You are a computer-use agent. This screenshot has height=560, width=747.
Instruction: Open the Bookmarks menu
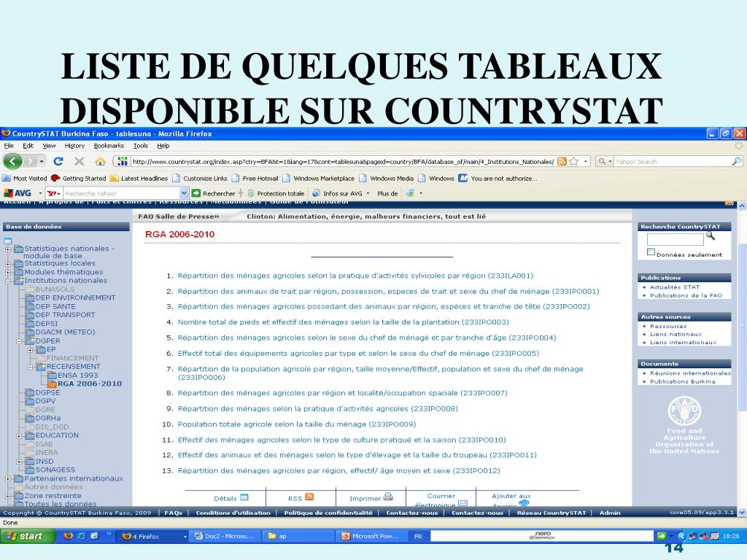(x=109, y=146)
